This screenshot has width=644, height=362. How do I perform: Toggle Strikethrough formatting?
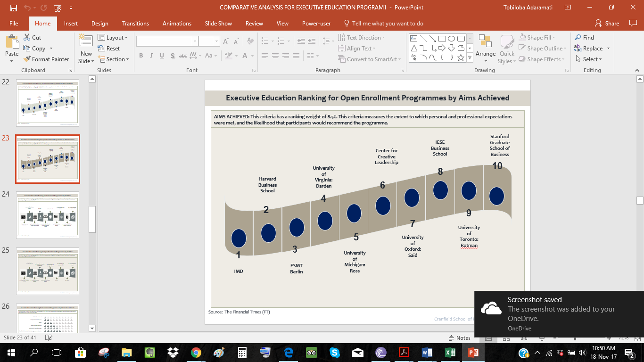(x=183, y=56)
